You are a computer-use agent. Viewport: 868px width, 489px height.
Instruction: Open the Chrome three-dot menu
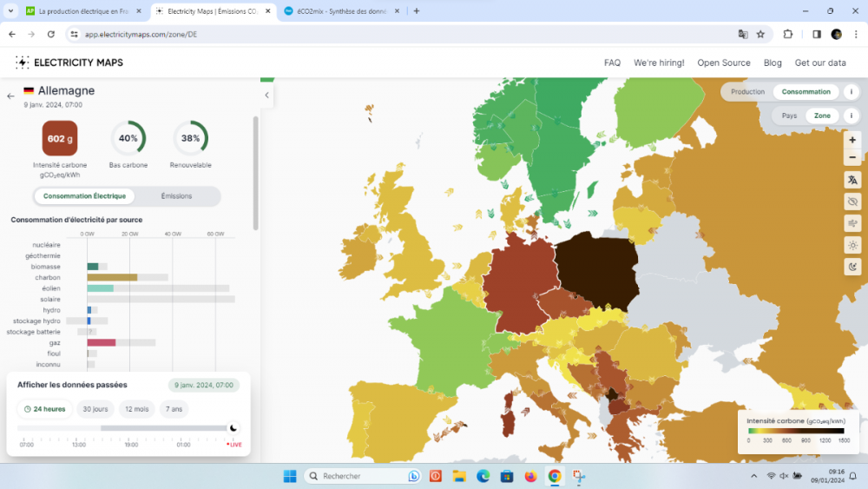click(856, 35)
